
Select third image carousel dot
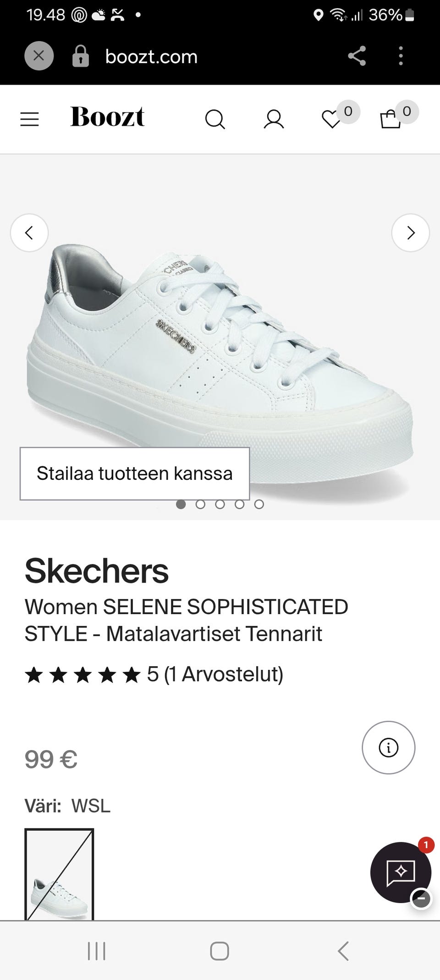coord(220,504)
